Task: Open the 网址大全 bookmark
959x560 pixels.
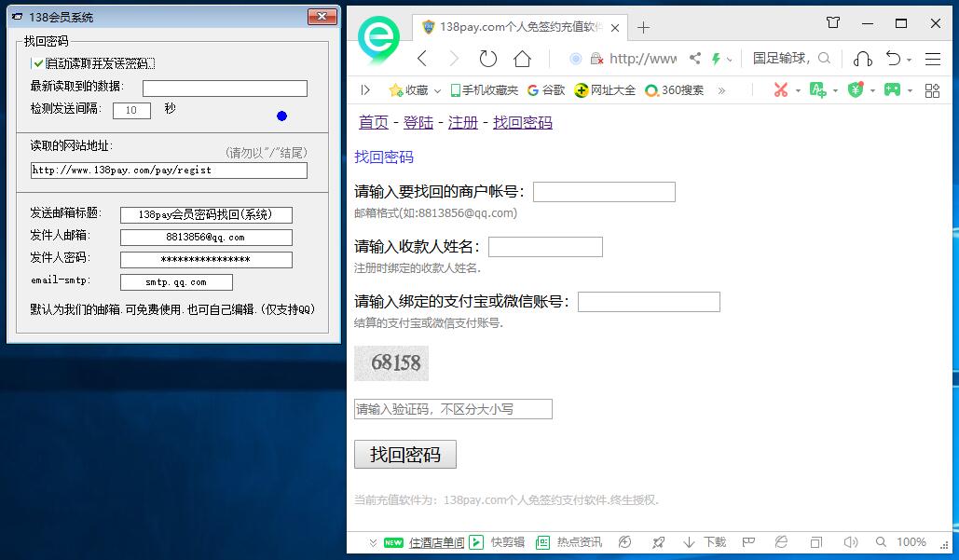Action: tap(604, 90)
